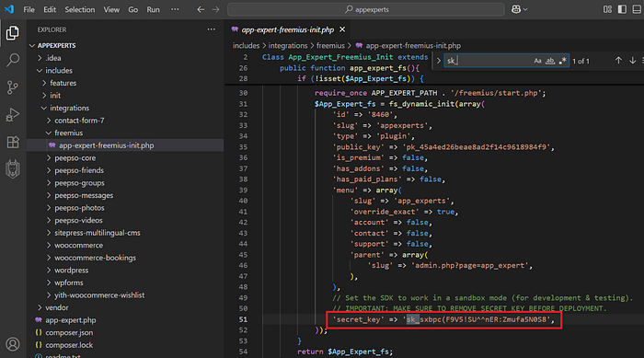Open the Accounts menu icon
This screenshot has width=644, height=358.
click(x=12, y=344)
